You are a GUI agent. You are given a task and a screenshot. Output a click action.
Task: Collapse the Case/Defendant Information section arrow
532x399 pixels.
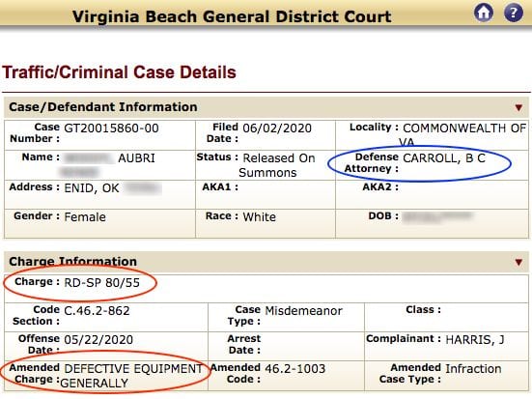(518, 107)
